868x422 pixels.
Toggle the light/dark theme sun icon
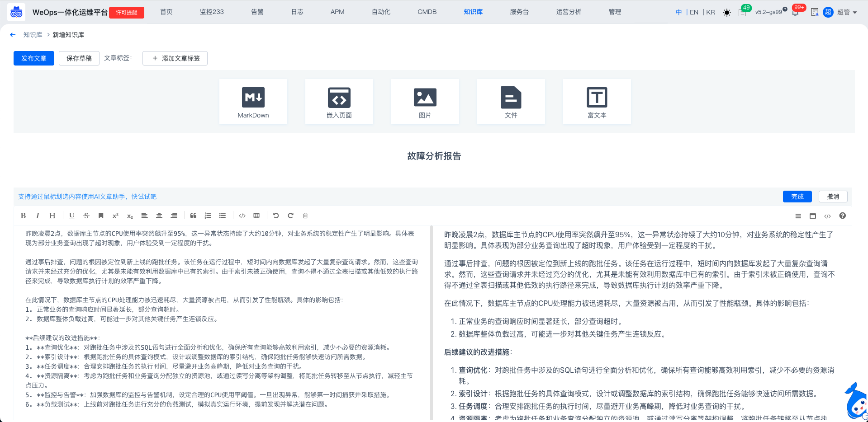pos(726,13)
